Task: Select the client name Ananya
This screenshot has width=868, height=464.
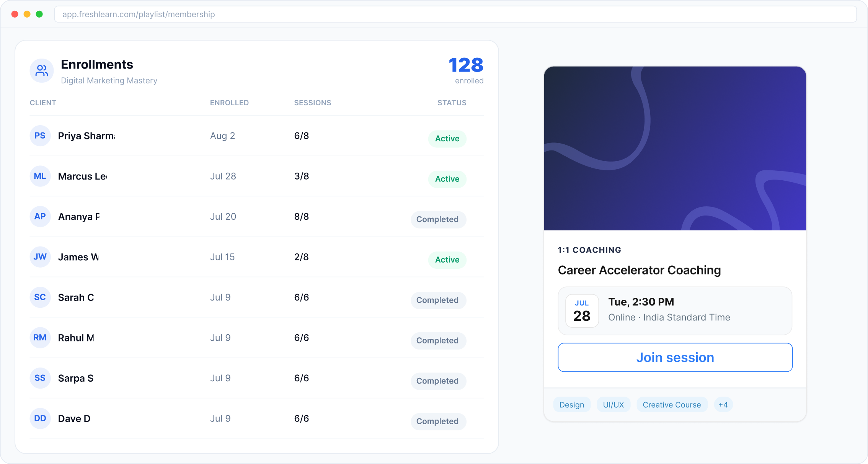Action: (x=79, y=217)
